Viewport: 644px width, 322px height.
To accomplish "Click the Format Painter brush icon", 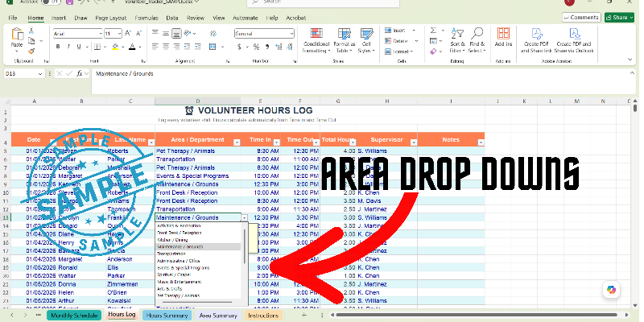I will (31, 51).
